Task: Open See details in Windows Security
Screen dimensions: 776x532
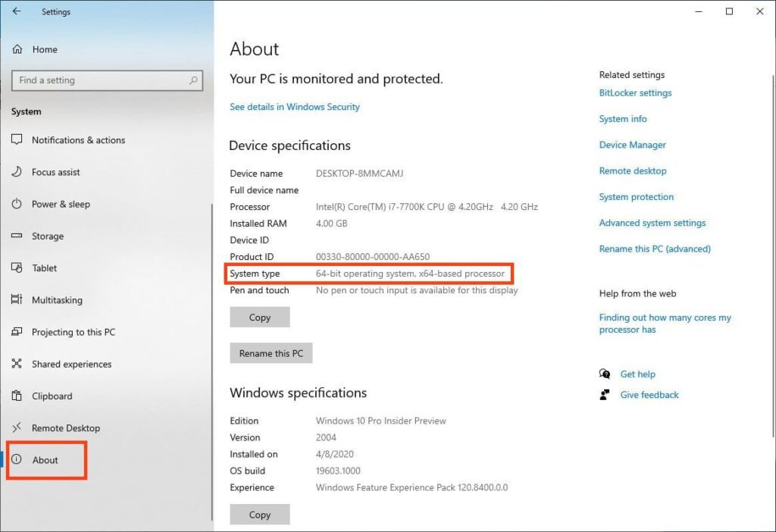Action: (295, 107)
